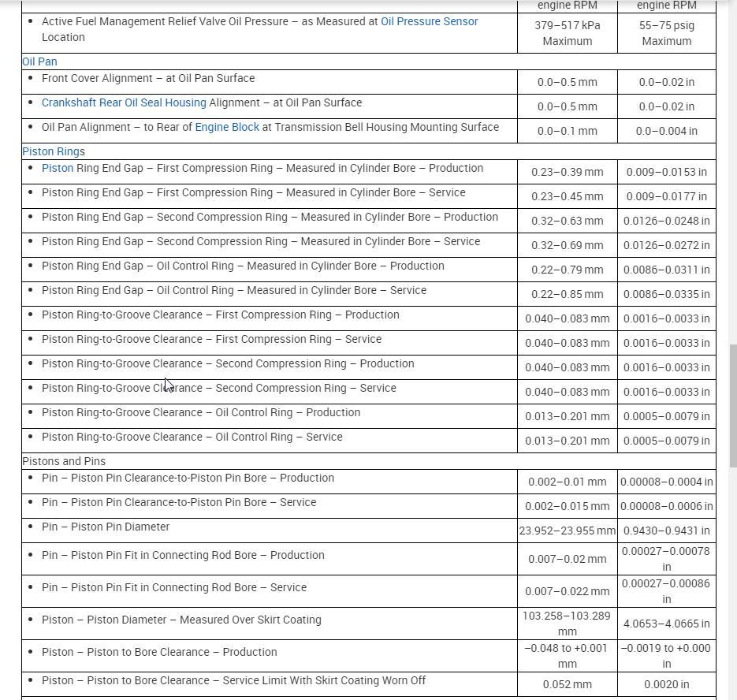Select the 0.32–0.69 mm cell
Screen dimensions: 737x700
[568, 245]
